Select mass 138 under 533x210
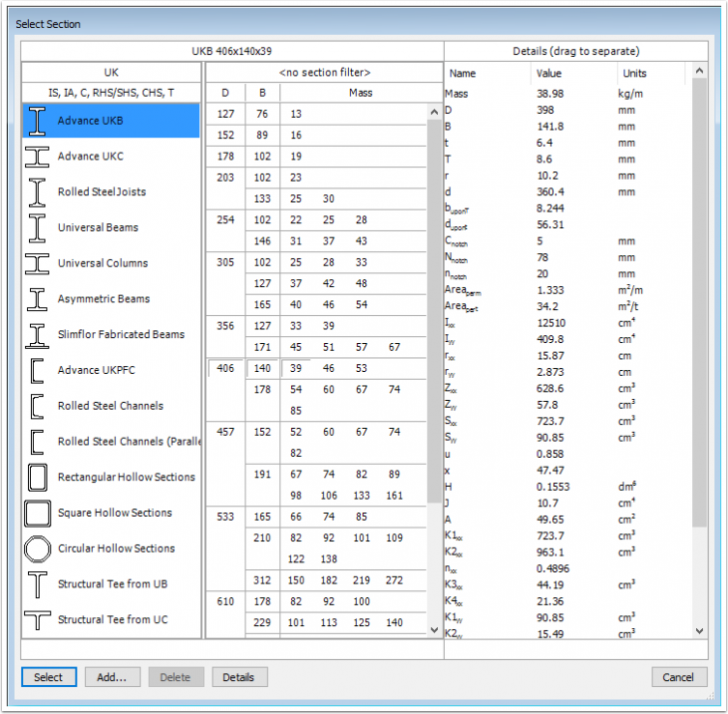This screenshot has height=714, width=728. click(x=329, y=559)
